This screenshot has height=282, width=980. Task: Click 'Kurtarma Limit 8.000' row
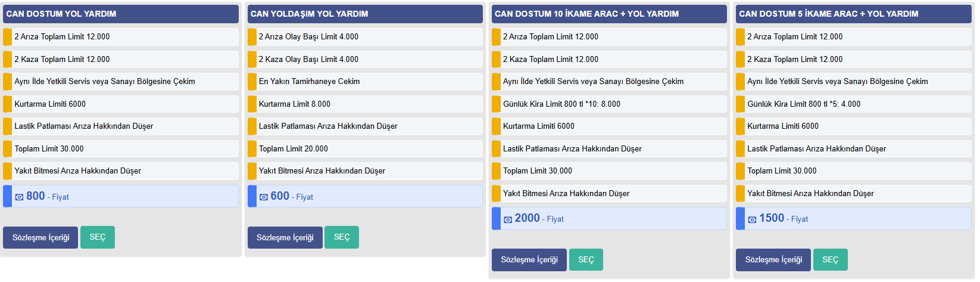click(x=365, y=104)
